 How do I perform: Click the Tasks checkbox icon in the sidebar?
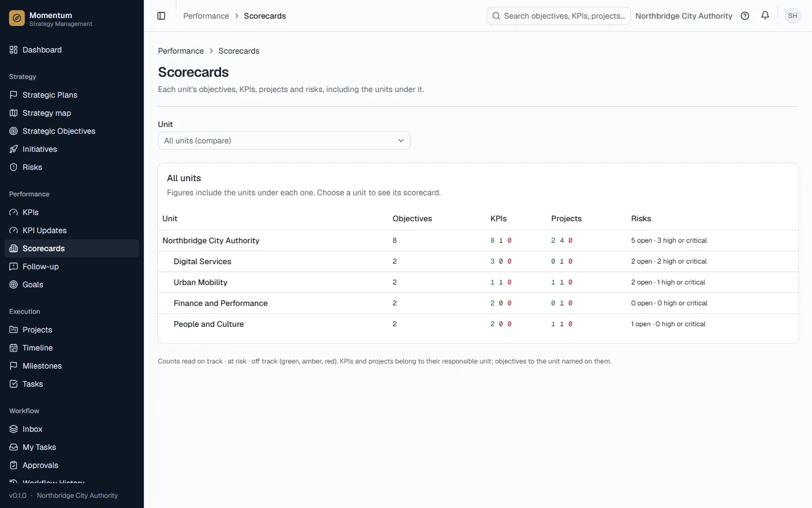(x=14, y=384)
